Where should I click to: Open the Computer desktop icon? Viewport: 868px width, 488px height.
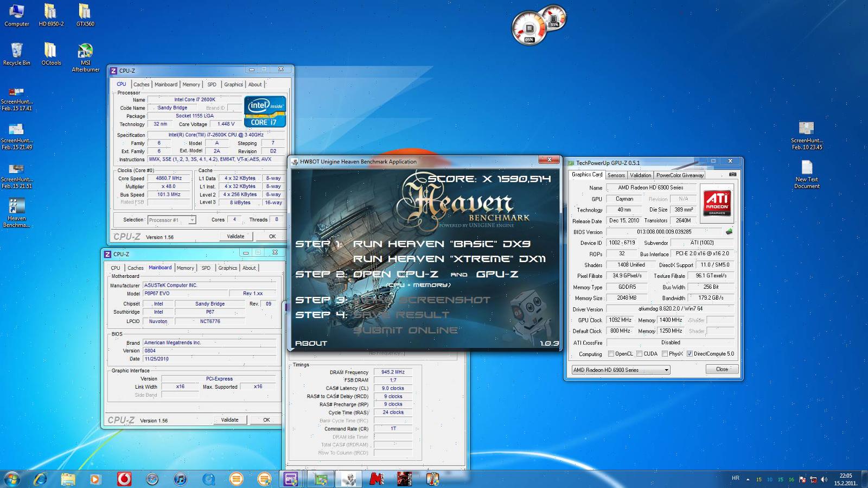pyautogui.click(x=17, y=15)
